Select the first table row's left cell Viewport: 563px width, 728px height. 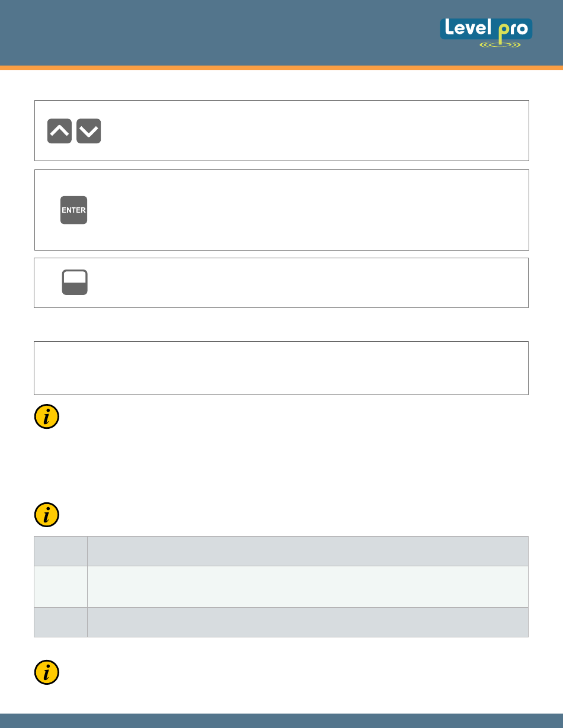[60, 551]
